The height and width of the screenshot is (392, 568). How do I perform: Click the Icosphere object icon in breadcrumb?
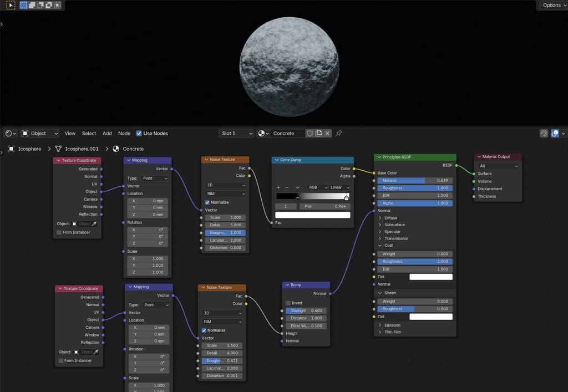point(11,149)
